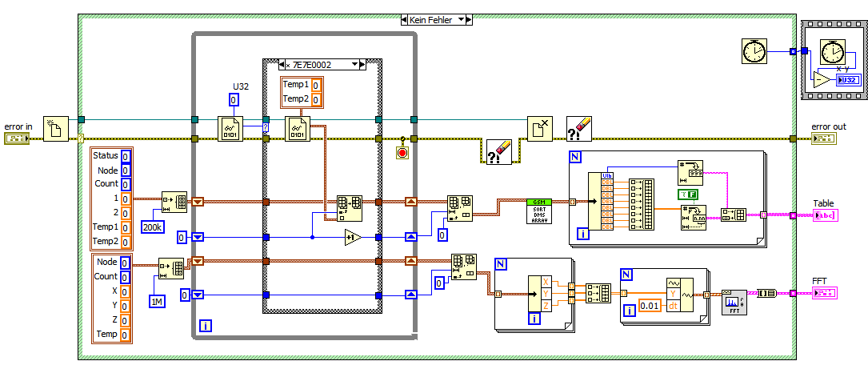Screen dimensions: 868x365
Task: Click the Table indicator terminal
Action: [826, 215]
